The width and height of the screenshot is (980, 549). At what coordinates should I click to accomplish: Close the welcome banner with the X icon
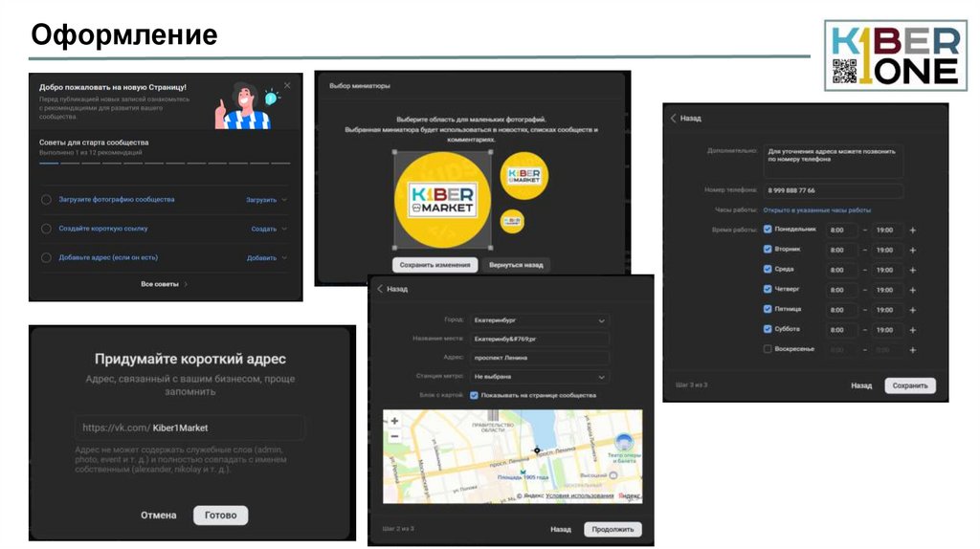(287, 85)
